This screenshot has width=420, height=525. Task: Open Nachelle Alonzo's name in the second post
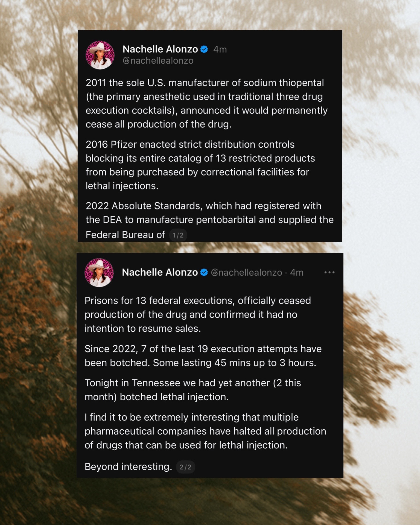pos(160,272)
